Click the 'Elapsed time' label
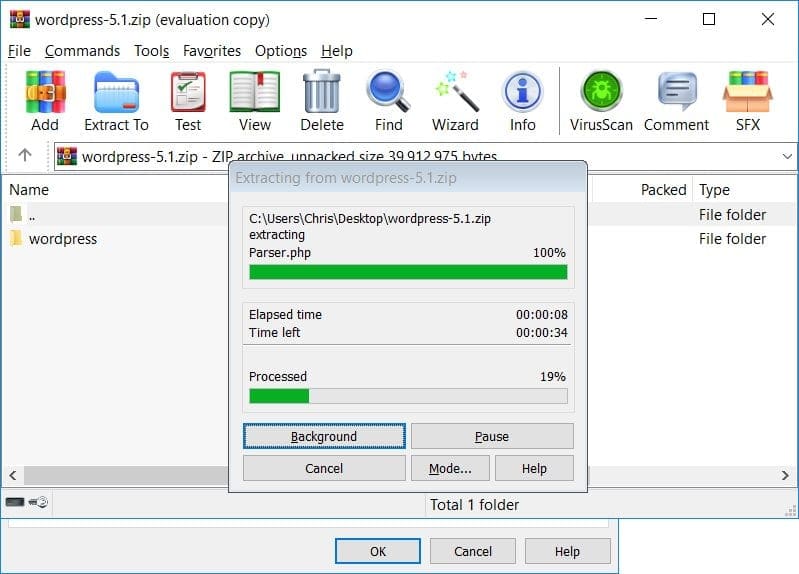Image resolution: width=799 pixels, height=574 pixels. click(x=285, y=315)
